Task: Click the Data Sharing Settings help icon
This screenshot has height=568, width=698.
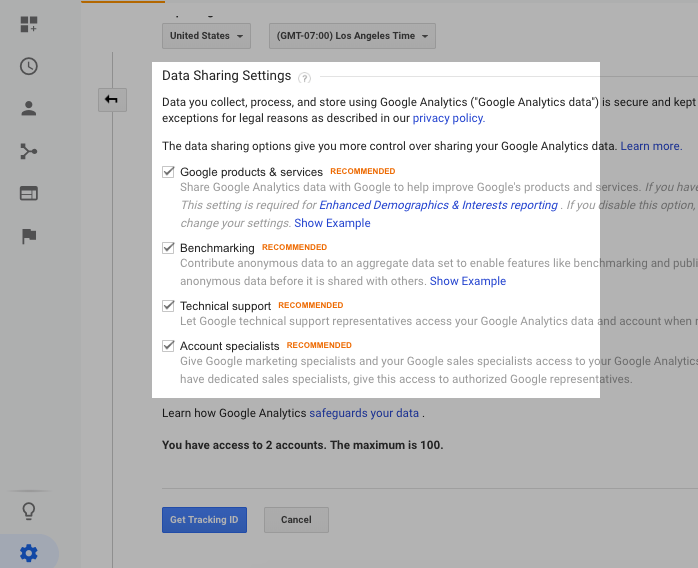Action: click(x=304, y=78)
